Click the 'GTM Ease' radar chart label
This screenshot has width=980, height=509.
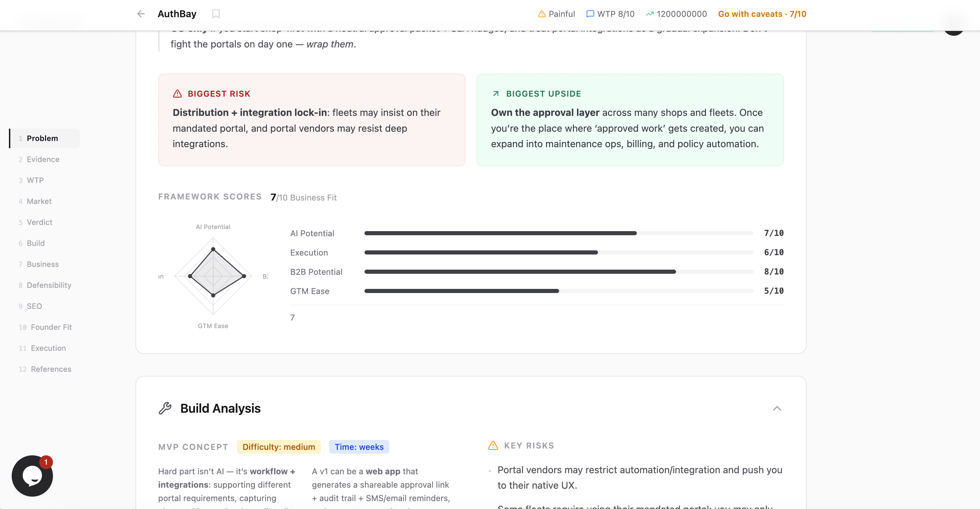tap(213, 326)
